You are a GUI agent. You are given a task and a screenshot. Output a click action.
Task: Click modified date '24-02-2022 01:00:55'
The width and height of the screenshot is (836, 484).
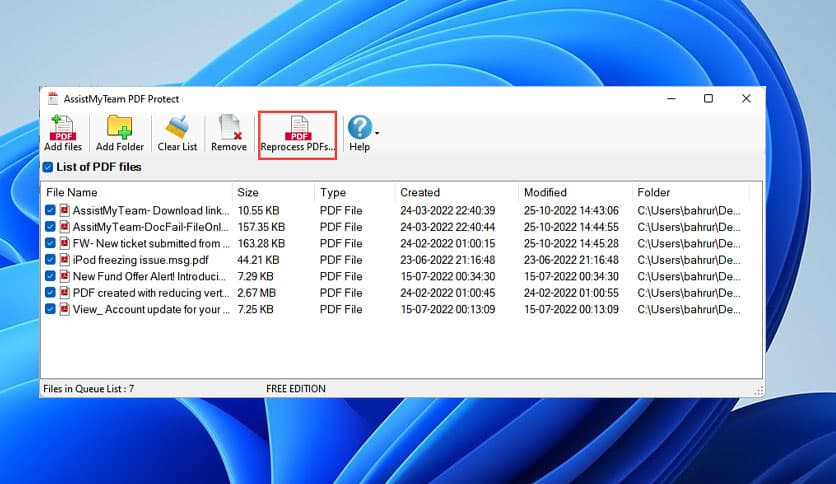[x=571, y=293]
